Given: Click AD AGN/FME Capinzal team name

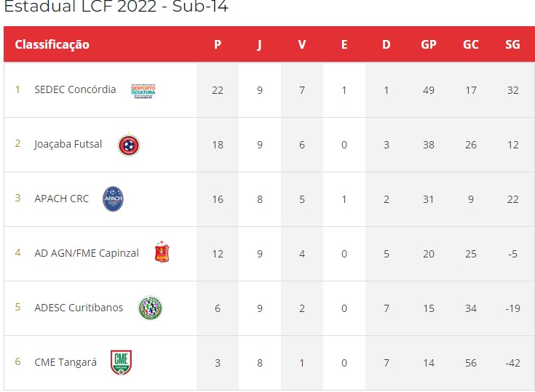Looking at the screenshot, I should tap(87, 253).
